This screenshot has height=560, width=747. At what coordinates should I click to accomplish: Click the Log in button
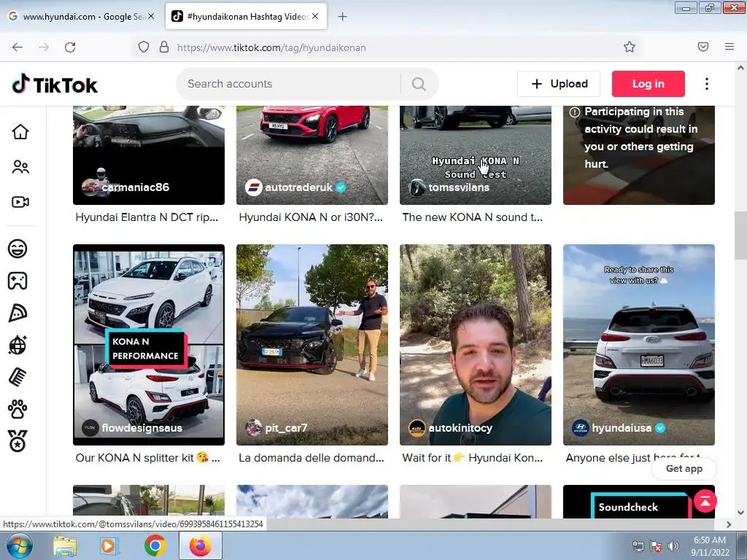(x=649, y=84)
